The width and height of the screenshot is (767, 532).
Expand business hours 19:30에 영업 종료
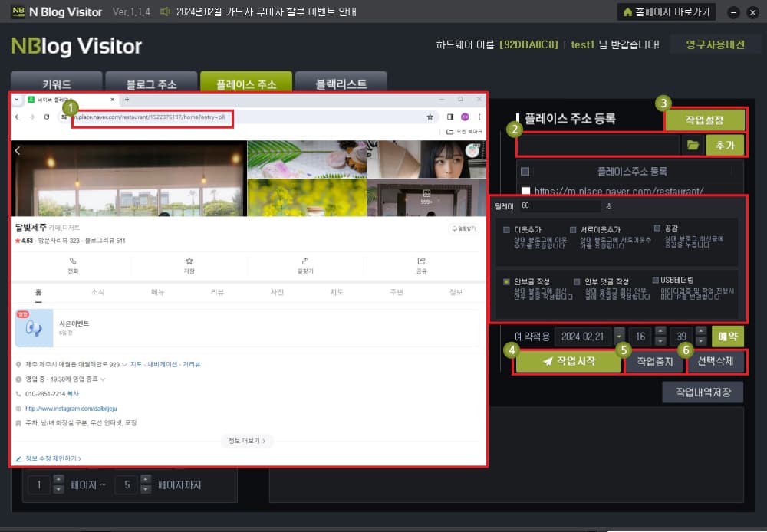pos(103,379)
